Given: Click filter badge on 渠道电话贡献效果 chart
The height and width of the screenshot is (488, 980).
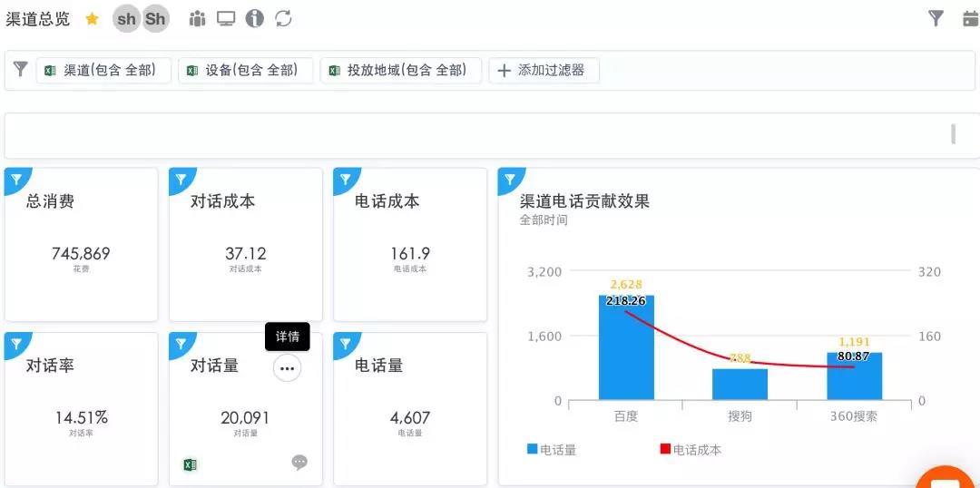Looking at the screenshot, I should tap(509, 180).
